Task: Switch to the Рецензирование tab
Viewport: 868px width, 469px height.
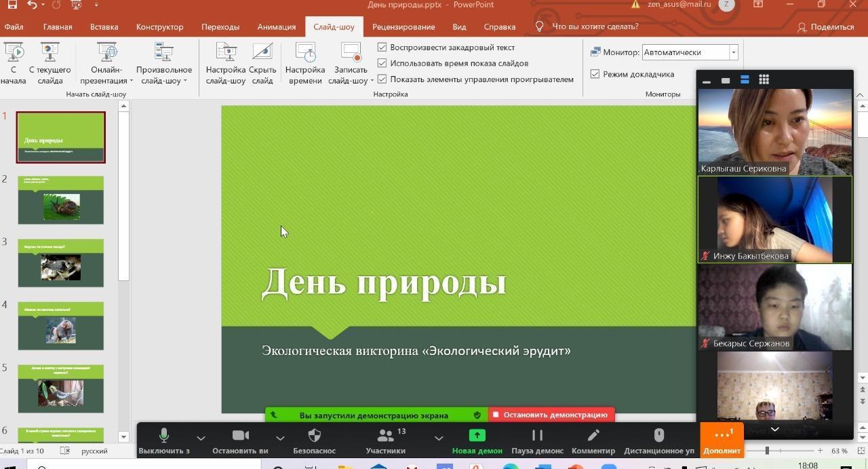Action: [x=403, y=26]
